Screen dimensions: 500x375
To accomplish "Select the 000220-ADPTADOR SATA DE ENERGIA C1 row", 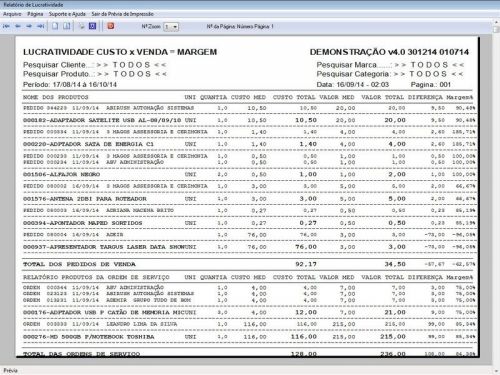I will tap(249, 144).
